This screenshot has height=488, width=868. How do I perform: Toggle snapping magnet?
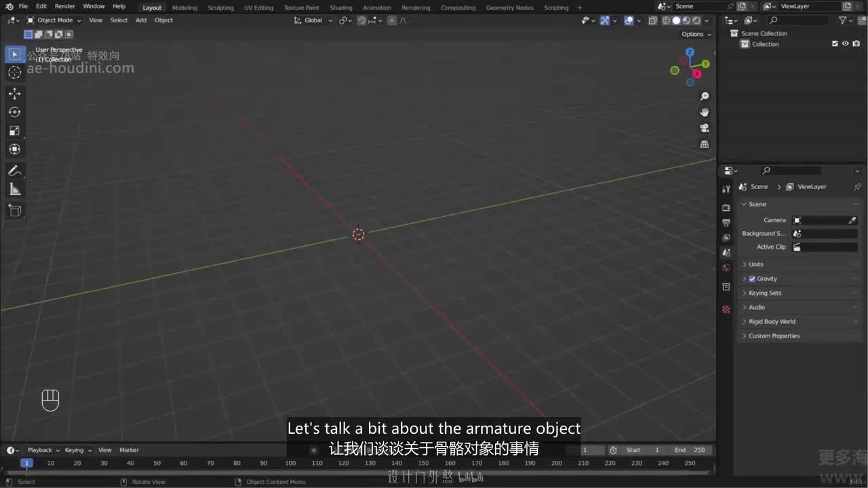tap(362, 20)
